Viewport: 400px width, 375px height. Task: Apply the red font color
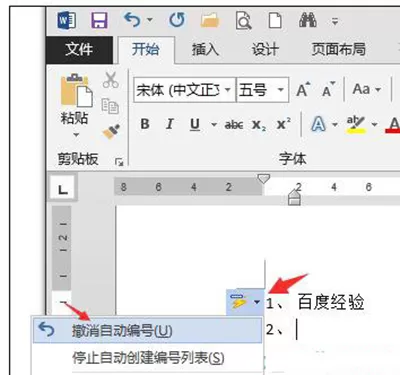(x=393, y=125)
